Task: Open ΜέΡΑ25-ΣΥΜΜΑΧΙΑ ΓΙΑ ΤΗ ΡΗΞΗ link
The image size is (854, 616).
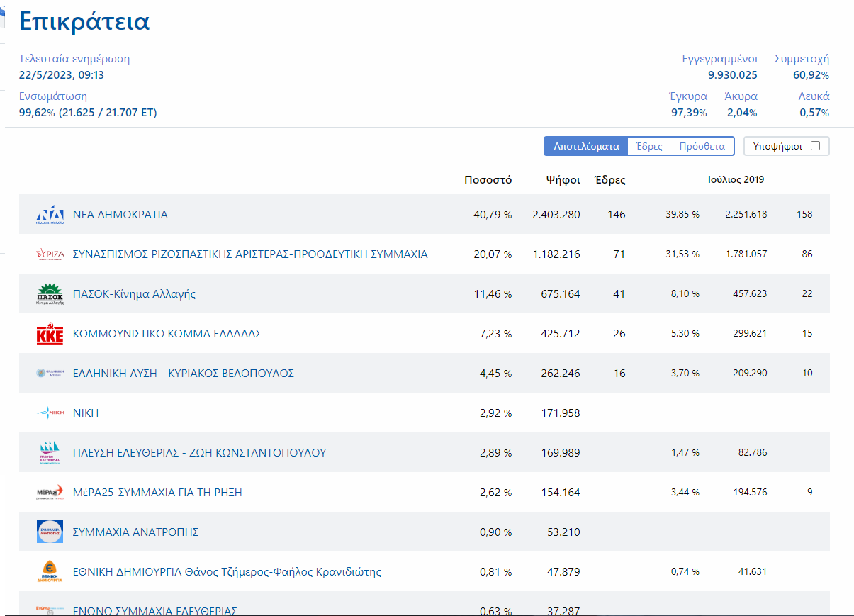Action: pos(157,493)
